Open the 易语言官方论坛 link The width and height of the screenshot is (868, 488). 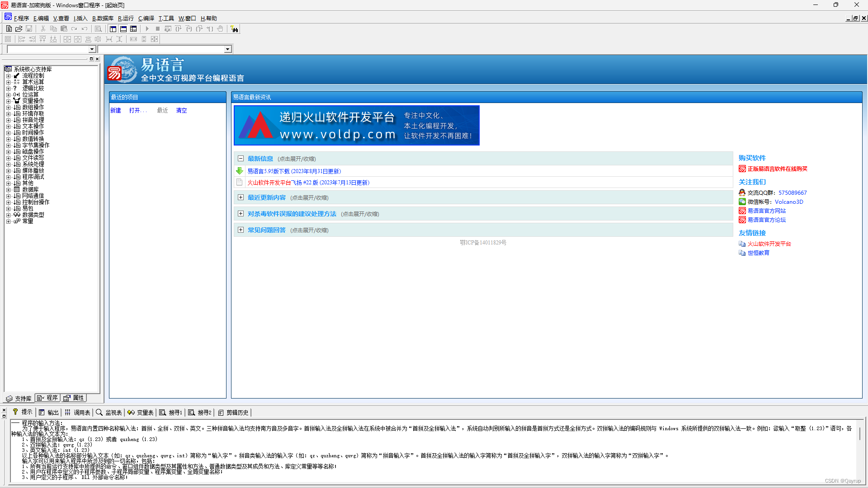pos(767,220)
